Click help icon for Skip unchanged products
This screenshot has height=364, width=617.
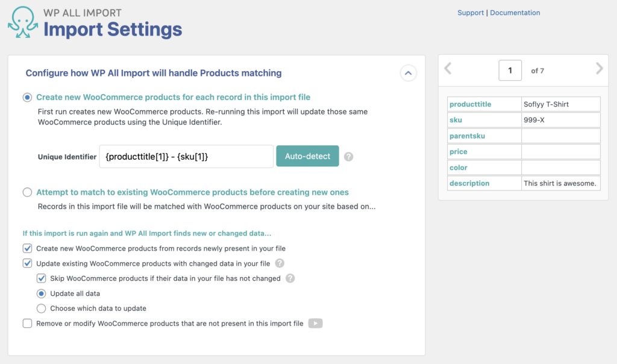290,278
